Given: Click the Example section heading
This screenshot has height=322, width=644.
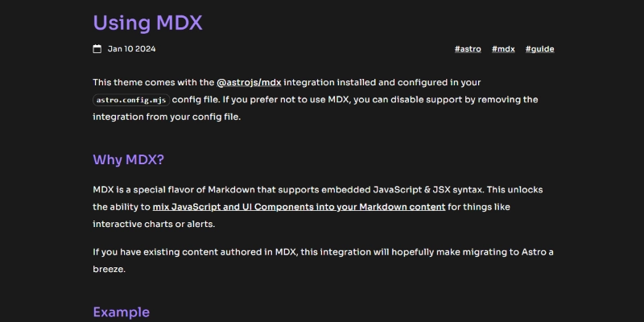Looking at the screenshot, I should (122, 312).
